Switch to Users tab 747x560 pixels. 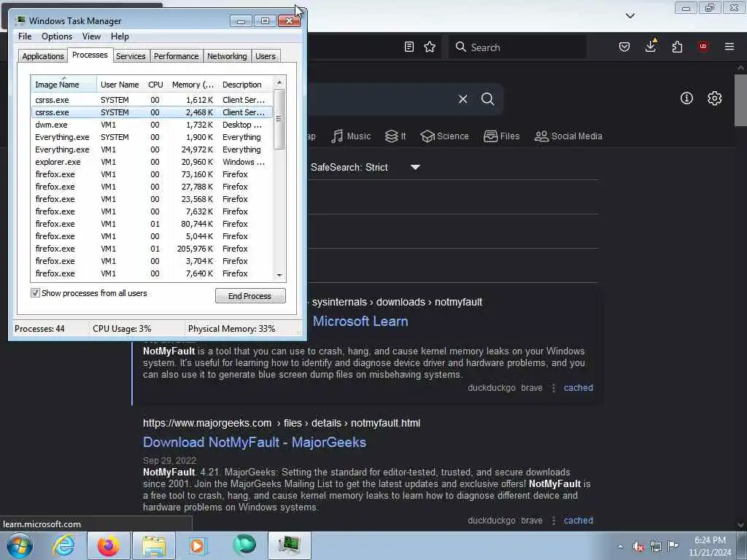(266, 56)
